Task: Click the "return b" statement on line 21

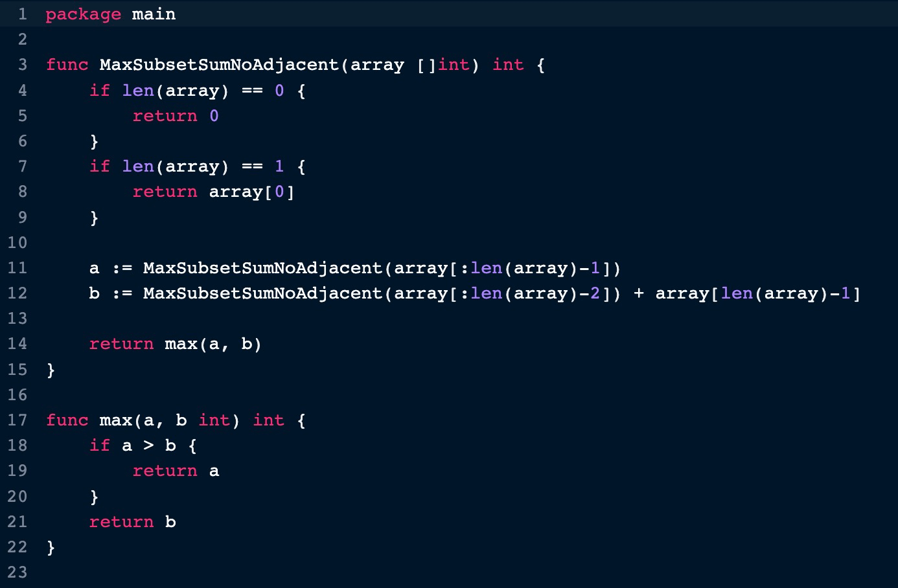Action: click(x=132, y=522)
